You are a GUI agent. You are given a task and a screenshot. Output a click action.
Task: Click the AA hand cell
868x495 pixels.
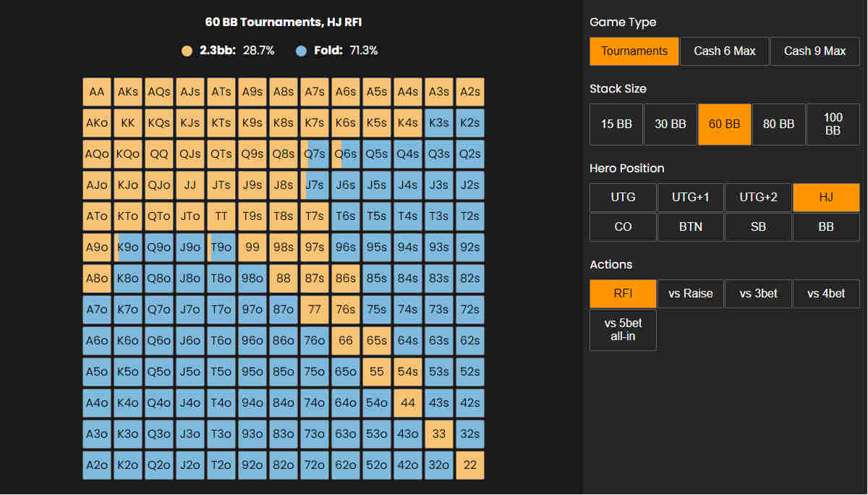click(97, 92)
